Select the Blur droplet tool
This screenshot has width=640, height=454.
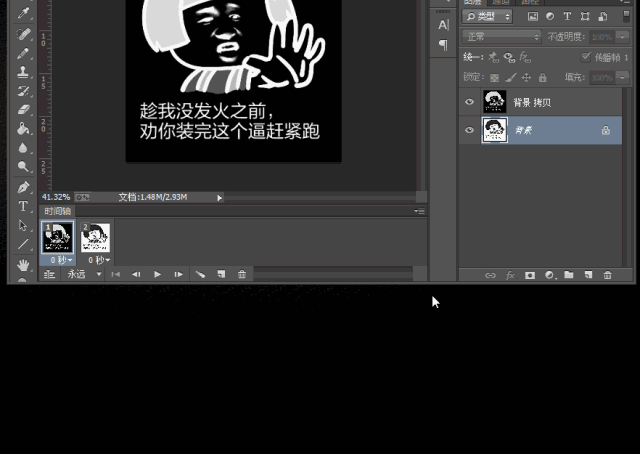(23, 147)
